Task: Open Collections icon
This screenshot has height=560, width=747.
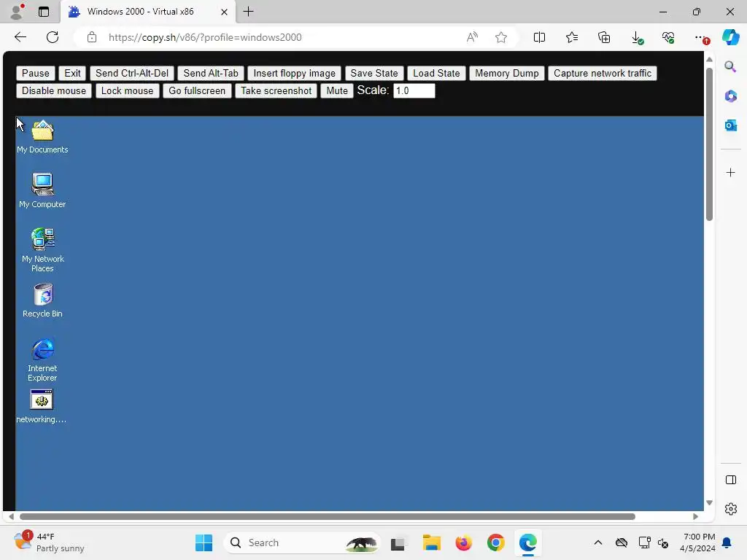Action: (x=604, y=37)
